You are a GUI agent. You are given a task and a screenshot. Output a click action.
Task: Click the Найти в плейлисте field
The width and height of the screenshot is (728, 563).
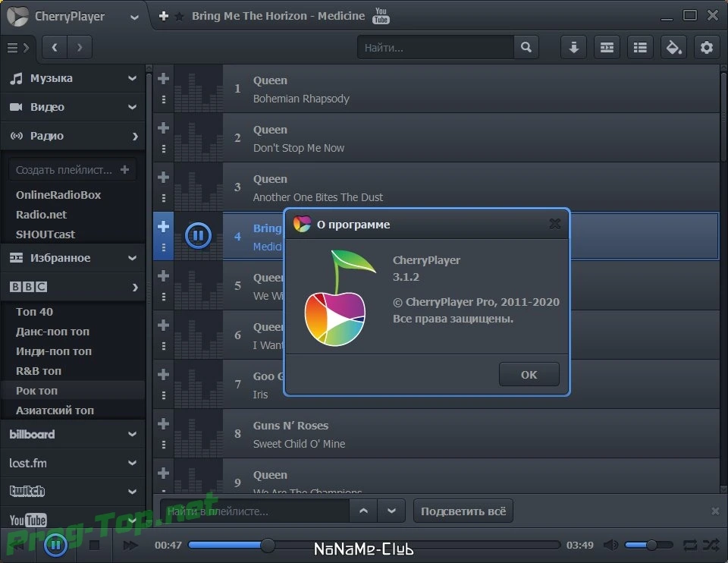coord(255,511)
